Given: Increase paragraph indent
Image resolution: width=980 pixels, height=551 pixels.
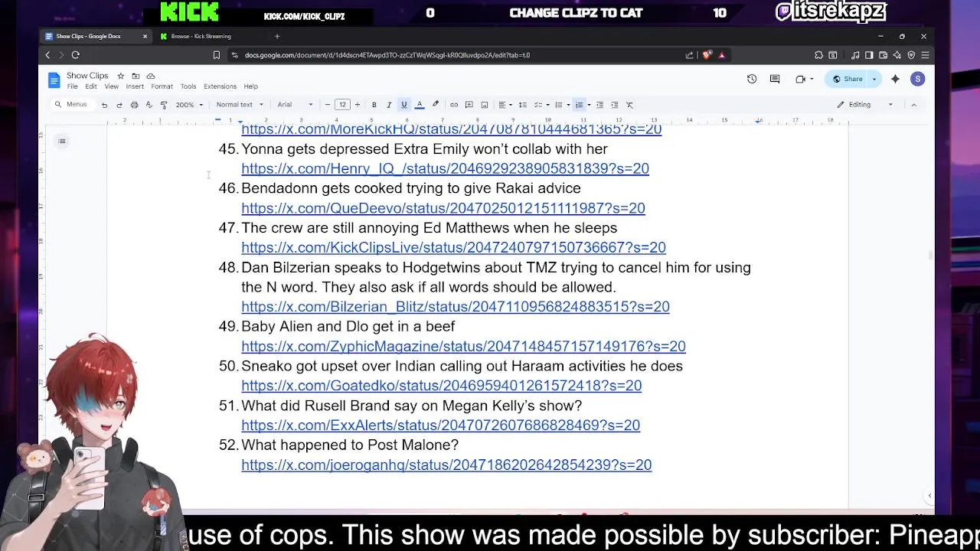Looking at the screenshot, I should coord(614,105).
